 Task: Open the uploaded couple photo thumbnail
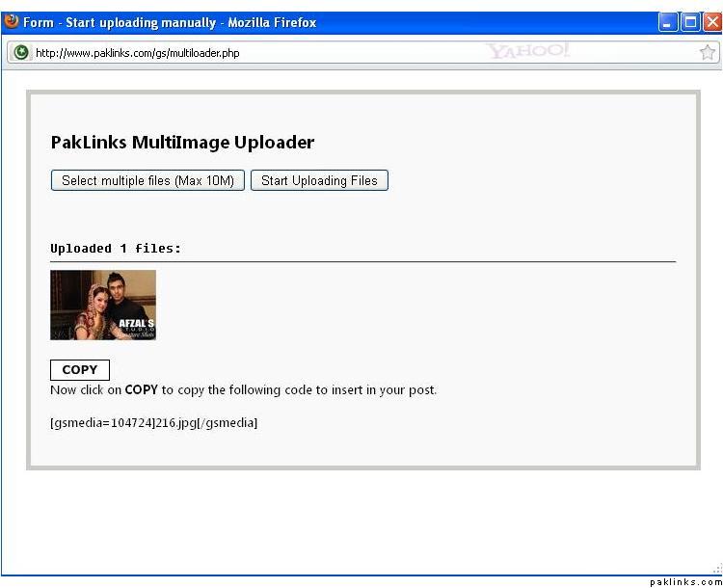pyautogui.click(x=103, y=305)
